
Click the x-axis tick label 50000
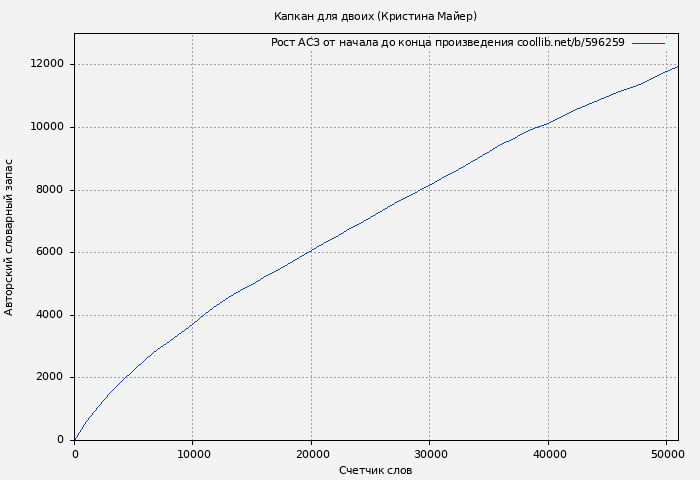point(666,453)
